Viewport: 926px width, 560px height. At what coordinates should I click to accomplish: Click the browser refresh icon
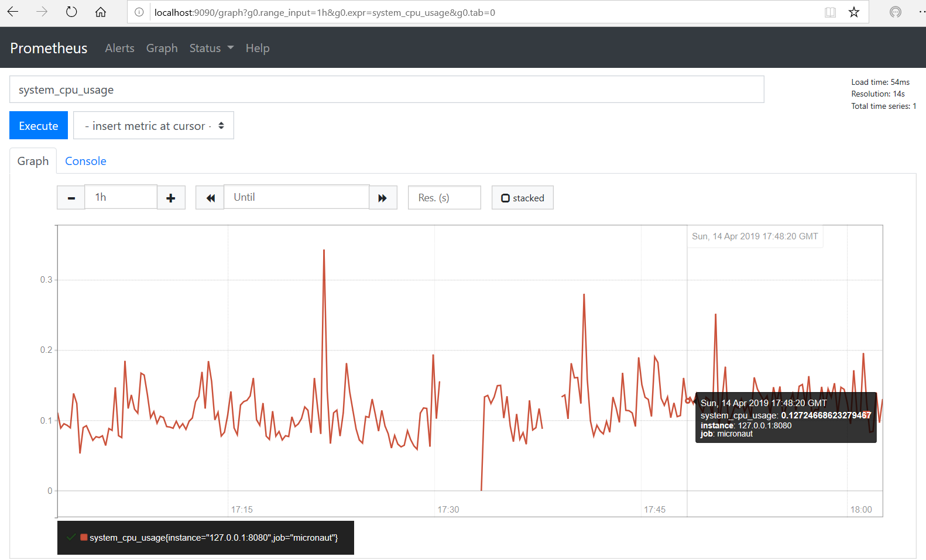point(71,12)
